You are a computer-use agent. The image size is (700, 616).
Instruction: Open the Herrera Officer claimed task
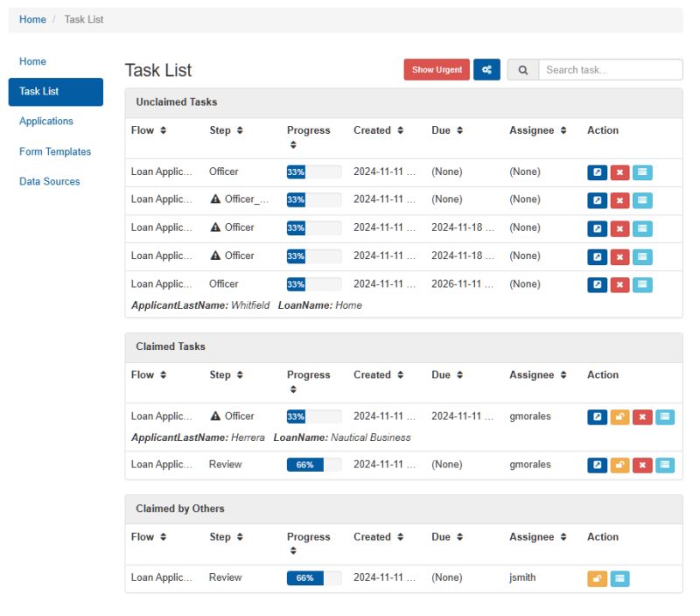click(597, 416)
